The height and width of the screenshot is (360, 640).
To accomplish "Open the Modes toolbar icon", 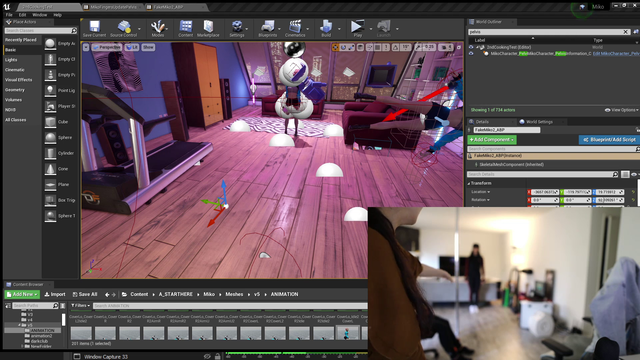I will click(x=158, y=29).
